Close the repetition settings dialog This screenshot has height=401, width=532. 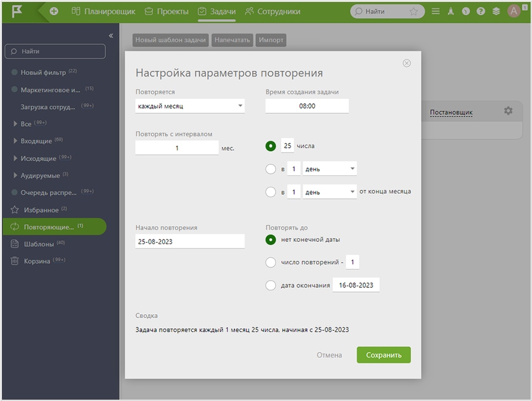(407, 63)
